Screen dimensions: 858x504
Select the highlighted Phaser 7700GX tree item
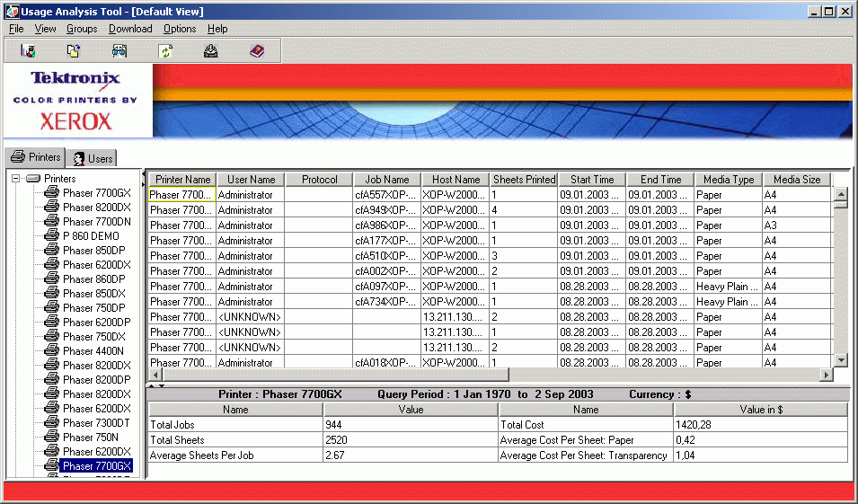click(x=97, y=465)
